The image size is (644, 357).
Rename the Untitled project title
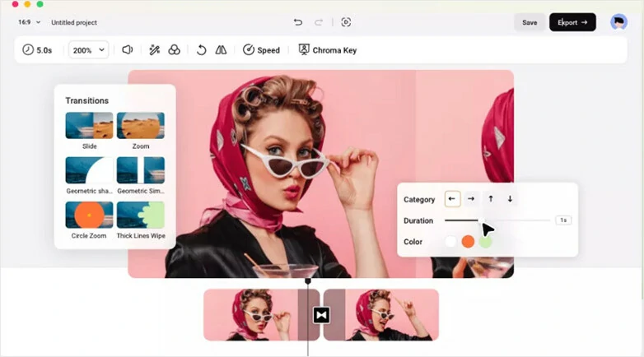tap(74, 22)
